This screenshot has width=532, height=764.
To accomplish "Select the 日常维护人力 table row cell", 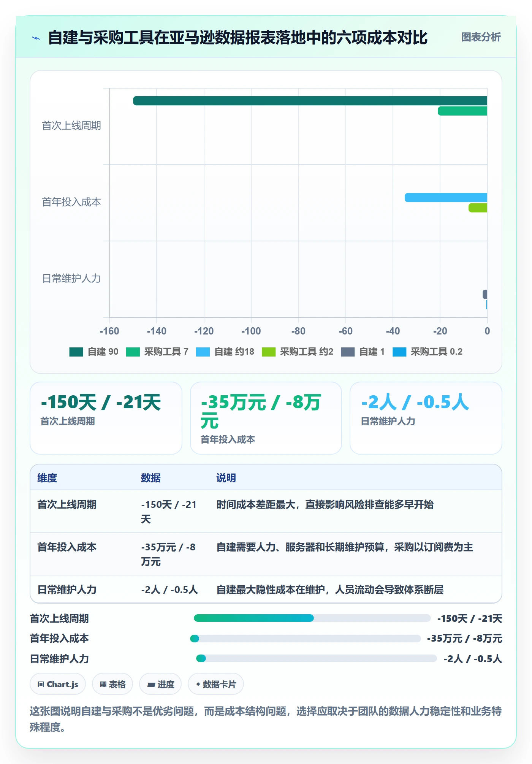I will (x=67, y=590).
